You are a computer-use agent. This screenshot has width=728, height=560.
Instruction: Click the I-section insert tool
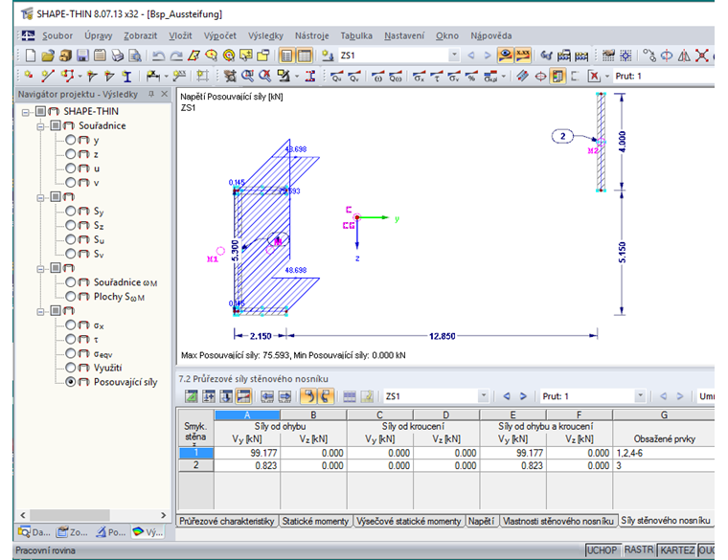[126, 76]
